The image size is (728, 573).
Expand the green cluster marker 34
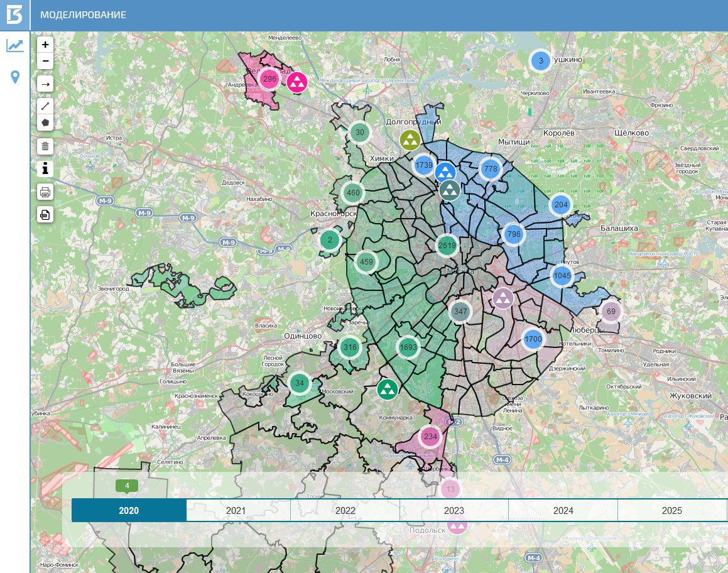pos(300,383)
